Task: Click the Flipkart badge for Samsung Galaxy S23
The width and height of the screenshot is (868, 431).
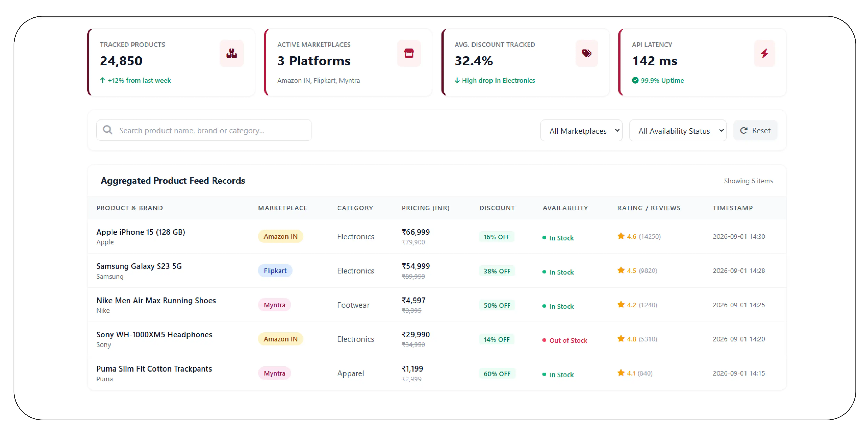Action: [x=275, y=271]
